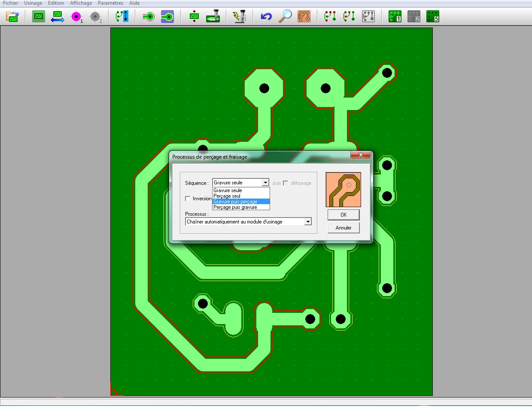This screenshot has width=532, height=407.
Task: Open the Usinage menu
Action: coord(33,3)
